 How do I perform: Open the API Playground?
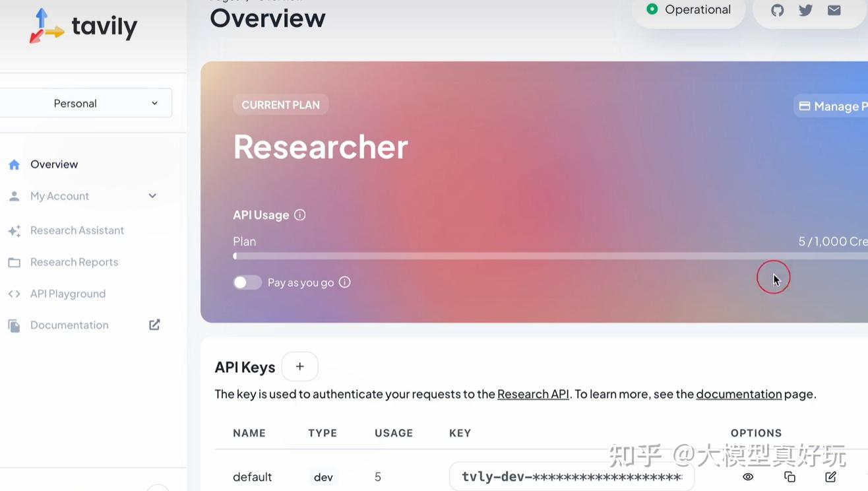click(68, 293)
